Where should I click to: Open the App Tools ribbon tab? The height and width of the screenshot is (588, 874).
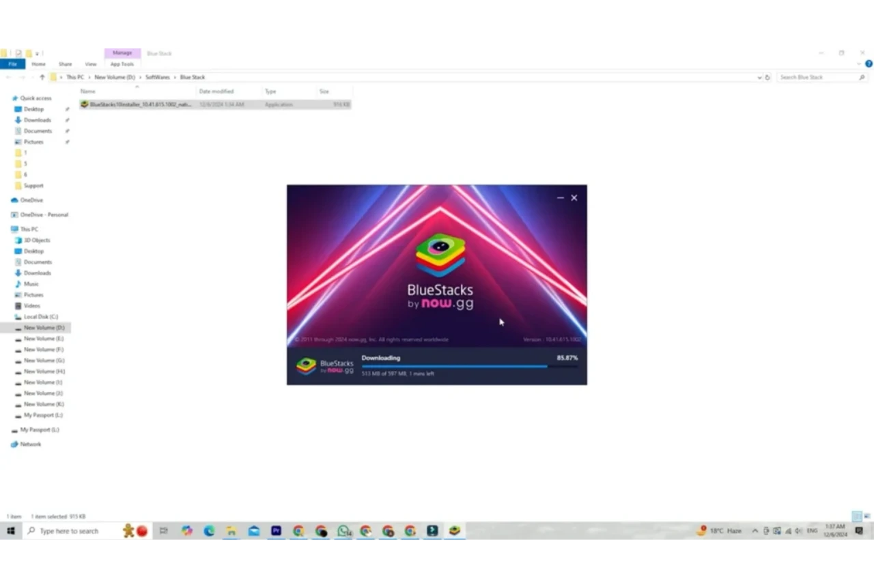tap(122, 64)
